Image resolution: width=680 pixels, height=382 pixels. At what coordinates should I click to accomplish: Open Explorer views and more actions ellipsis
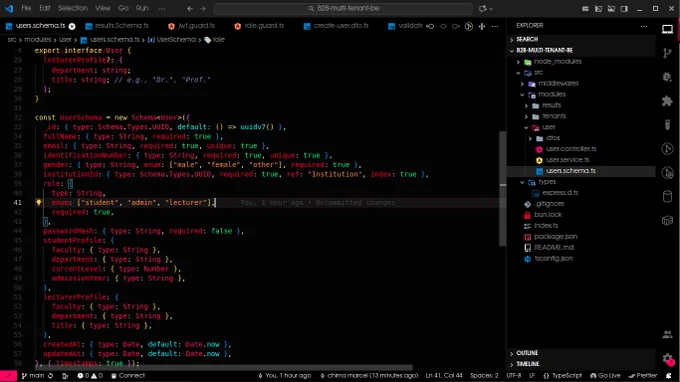click(644, 26)
